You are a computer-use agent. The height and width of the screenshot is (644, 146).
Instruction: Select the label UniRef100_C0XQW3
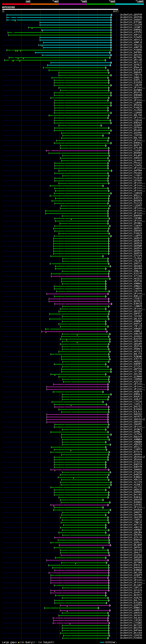click(131, 623)
